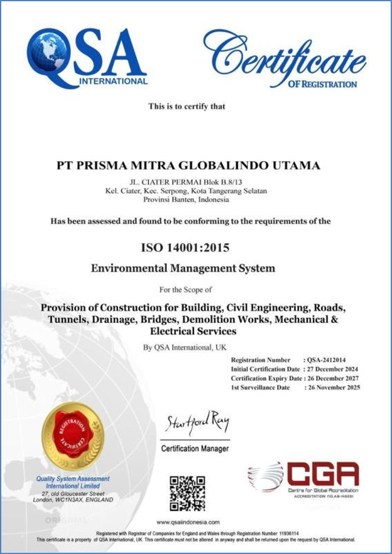Click the gray globe watermark background
This screenshot has height=554, width=392.
[83, 375]
